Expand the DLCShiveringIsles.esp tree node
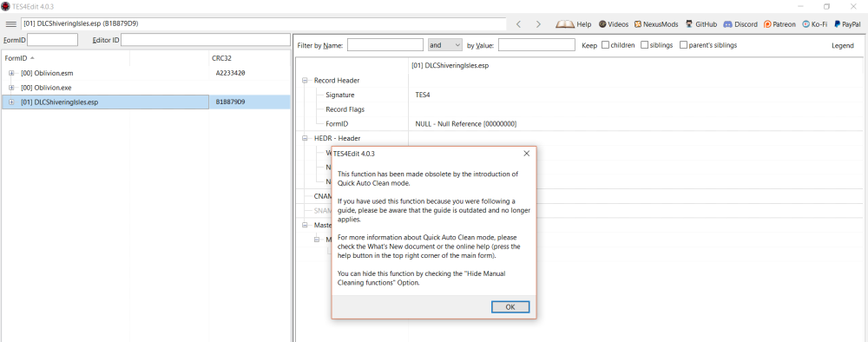868x342 pixels. (11, 102)
